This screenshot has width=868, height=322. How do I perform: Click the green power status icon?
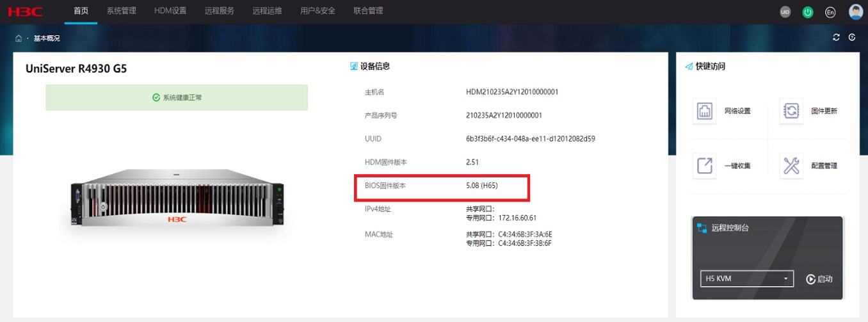pyautogui.click(x=808, y=12)
